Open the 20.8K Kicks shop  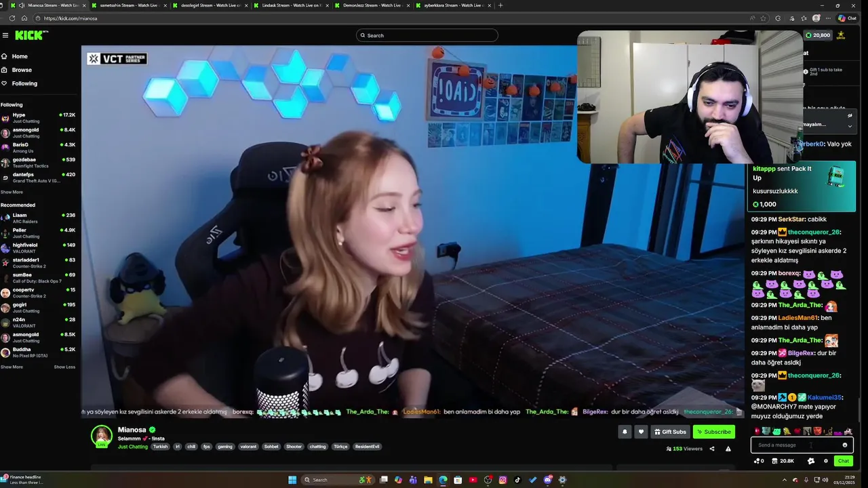(783, 461)
